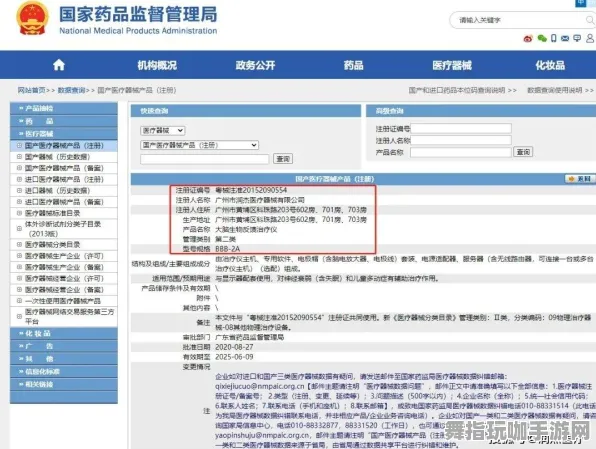Select 国产器械（历史数据） in sidebar

(64, 157)
